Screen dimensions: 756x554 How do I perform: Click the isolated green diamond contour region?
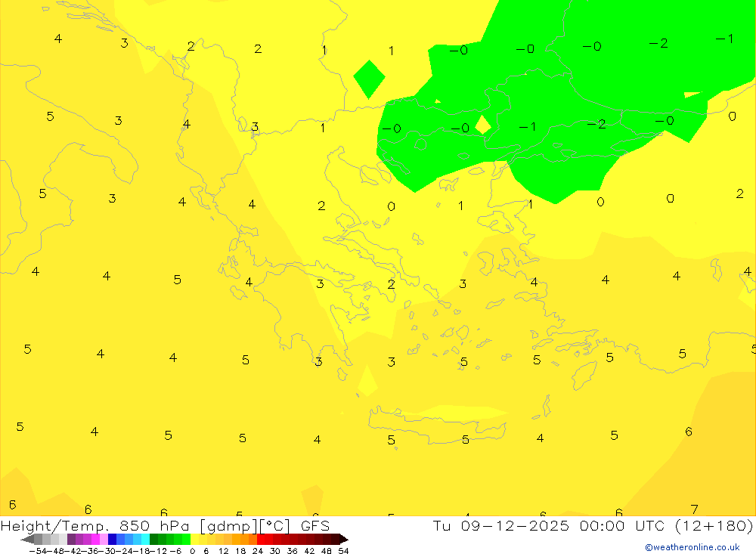(x=370, y=79)
